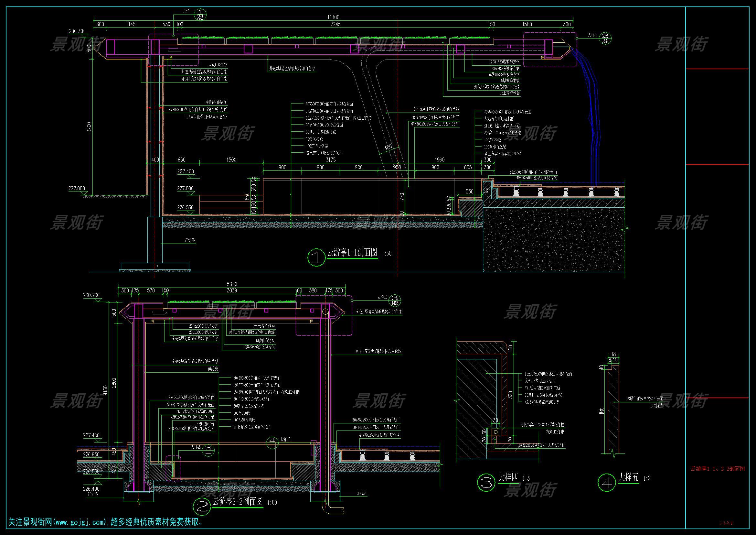Click the 230.700 elevation marker at top left
Screen dimensions: 756x535
77,31
